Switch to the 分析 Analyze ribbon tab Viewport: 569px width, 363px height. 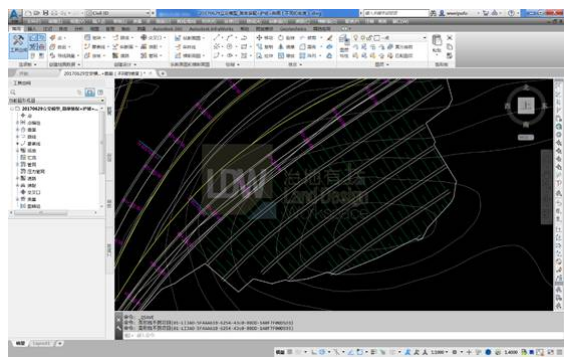[79, 29]
